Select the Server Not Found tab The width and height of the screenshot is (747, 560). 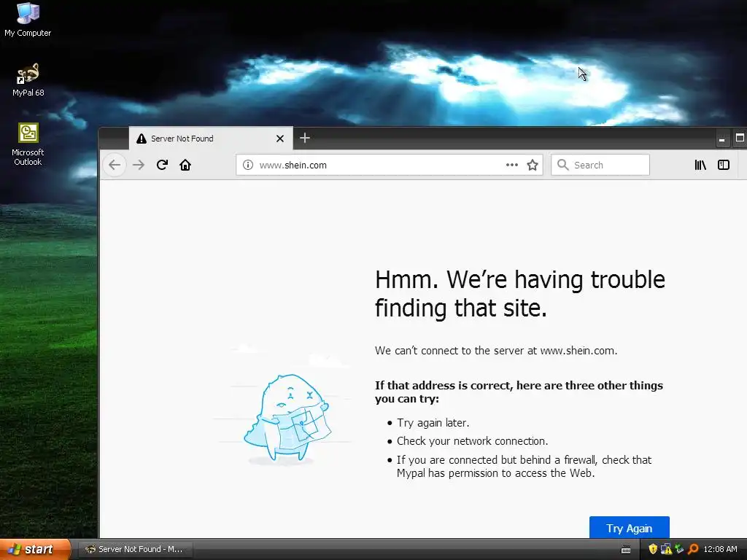click(x=211, y=139)
